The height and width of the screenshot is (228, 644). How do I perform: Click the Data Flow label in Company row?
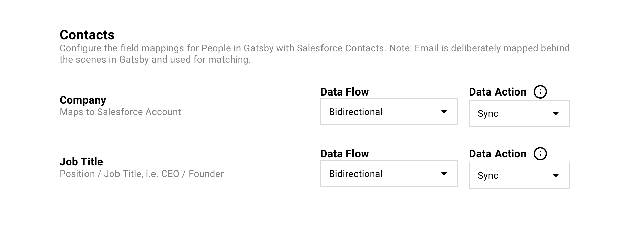pyautogui.click(x=344, y=92)
